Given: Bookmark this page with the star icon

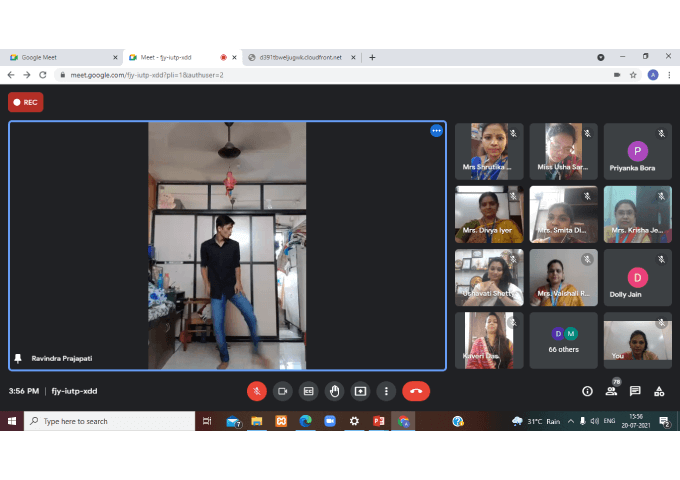Looking at the screenshot, I should tap(633, 75).
